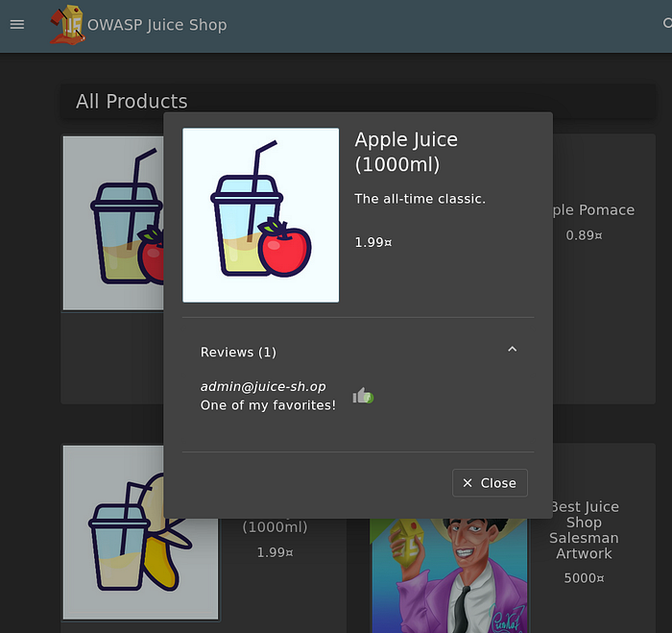Click the OWASP Juice Shop logo

[x=68, y=25]
